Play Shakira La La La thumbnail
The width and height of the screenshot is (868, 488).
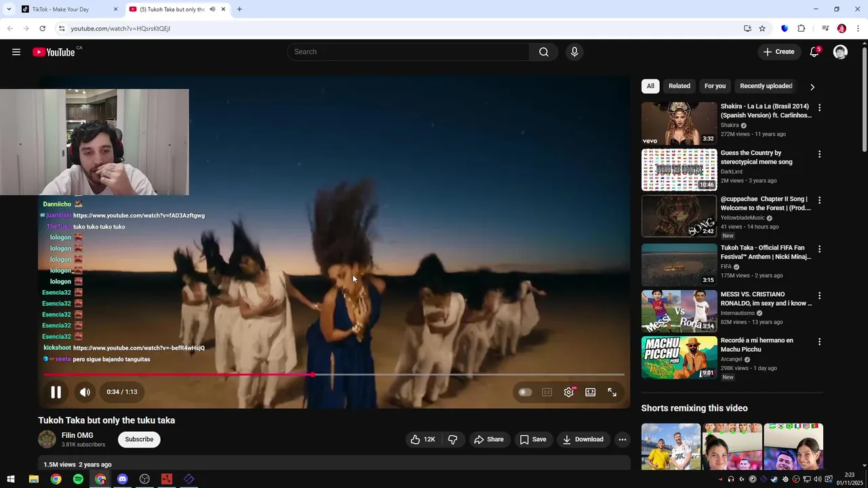[679, 123]
